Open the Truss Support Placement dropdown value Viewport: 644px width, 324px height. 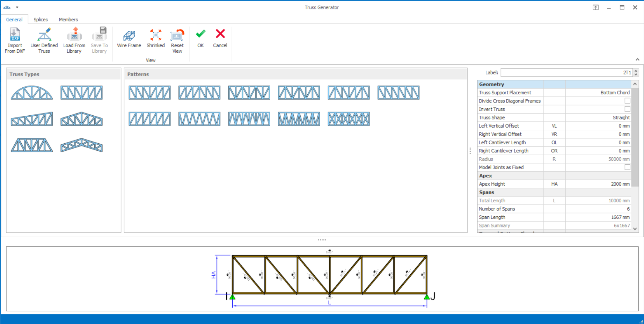598,93
